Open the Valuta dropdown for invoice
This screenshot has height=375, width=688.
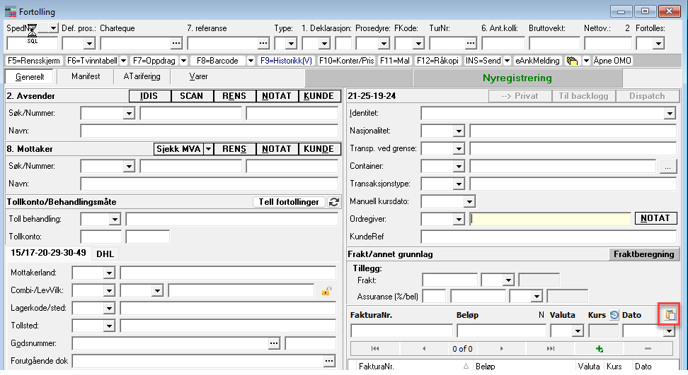[578, 331]
